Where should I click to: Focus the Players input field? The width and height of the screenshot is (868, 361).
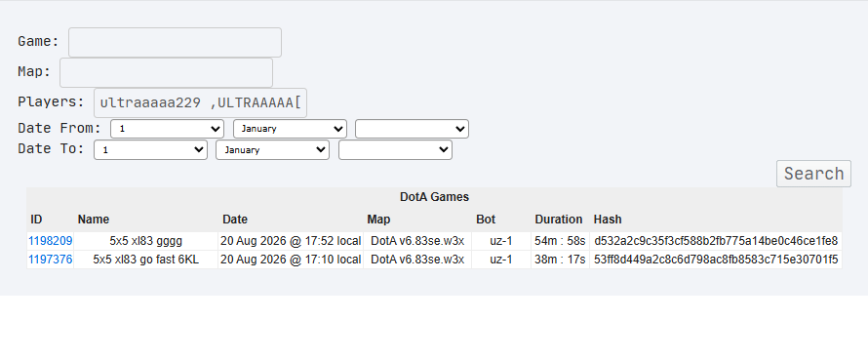click(200, 102)
